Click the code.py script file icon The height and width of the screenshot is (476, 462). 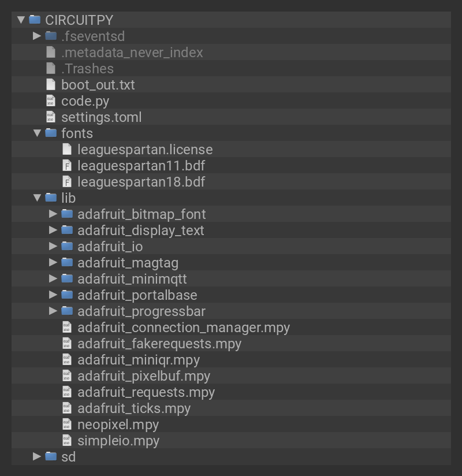(51, 101)
